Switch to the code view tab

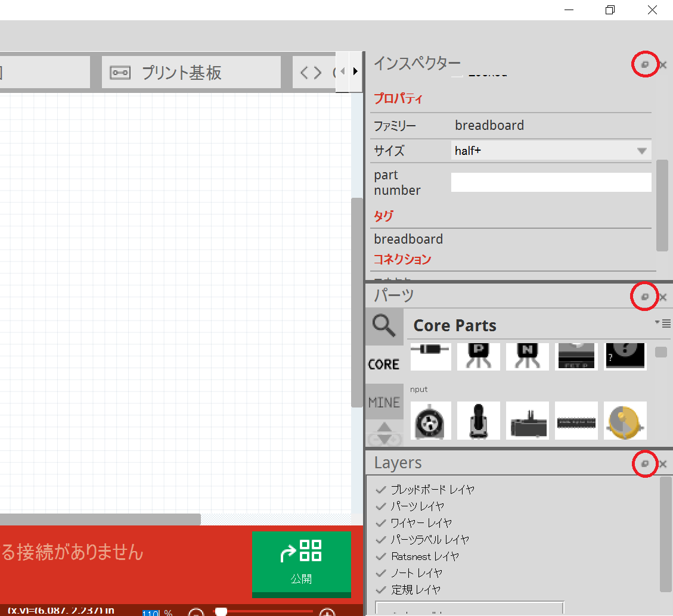point(314,72)
